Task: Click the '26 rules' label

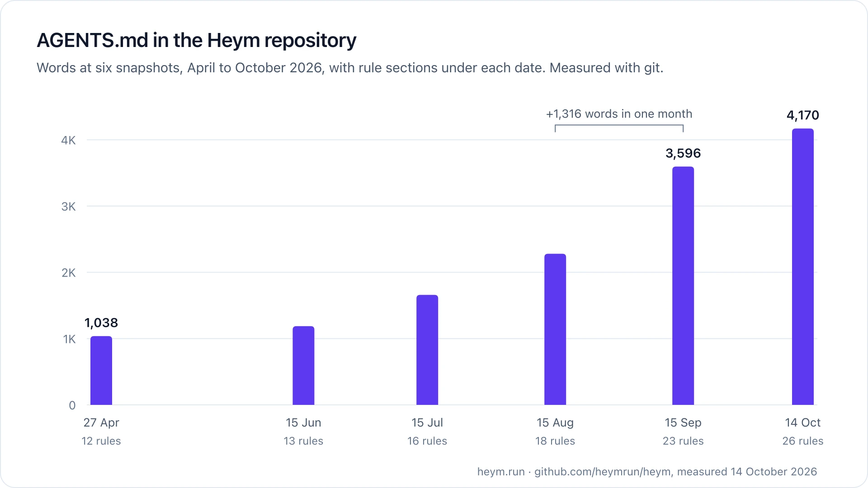Action: (803, 441)
